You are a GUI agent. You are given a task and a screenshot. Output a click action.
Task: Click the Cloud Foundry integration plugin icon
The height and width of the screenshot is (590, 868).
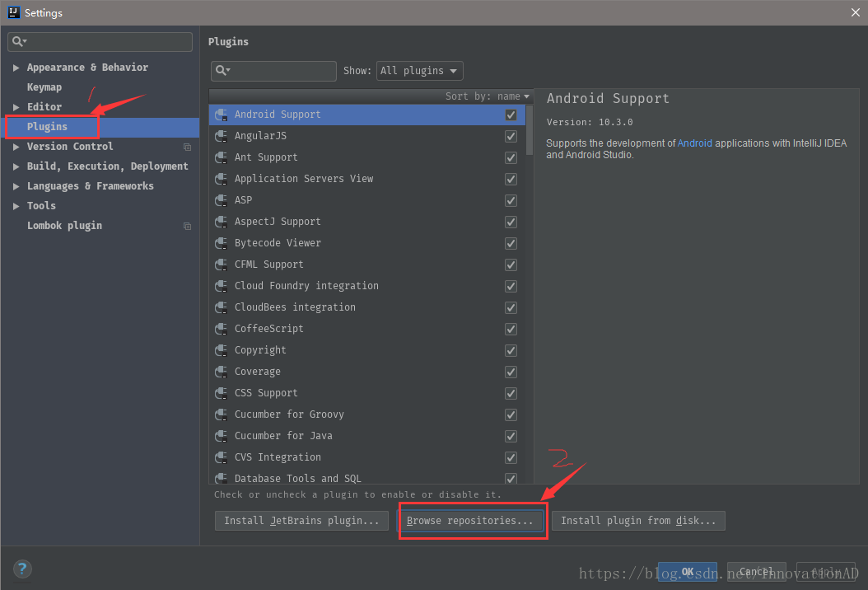(x=221, y=286)
